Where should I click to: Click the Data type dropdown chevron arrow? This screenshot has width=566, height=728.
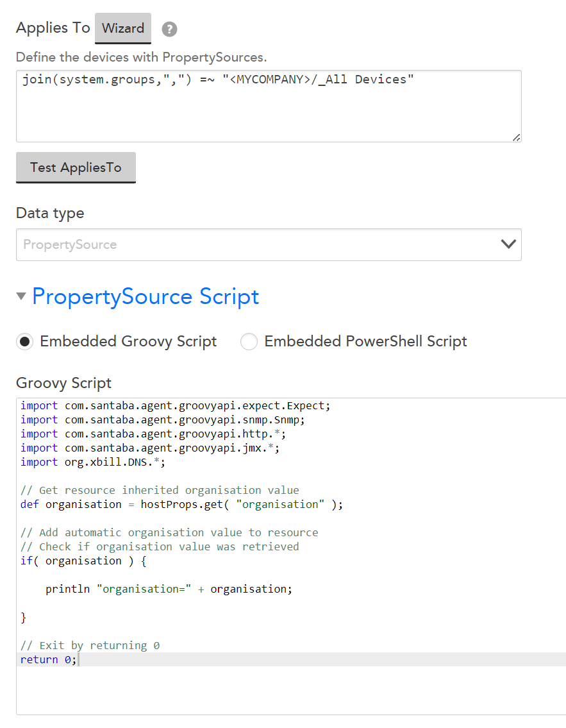click(508, 244)
